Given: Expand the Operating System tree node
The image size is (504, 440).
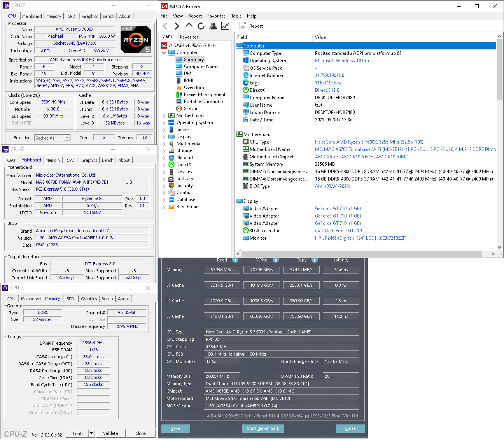Looking at the screenshot, I should coord(164,123).
